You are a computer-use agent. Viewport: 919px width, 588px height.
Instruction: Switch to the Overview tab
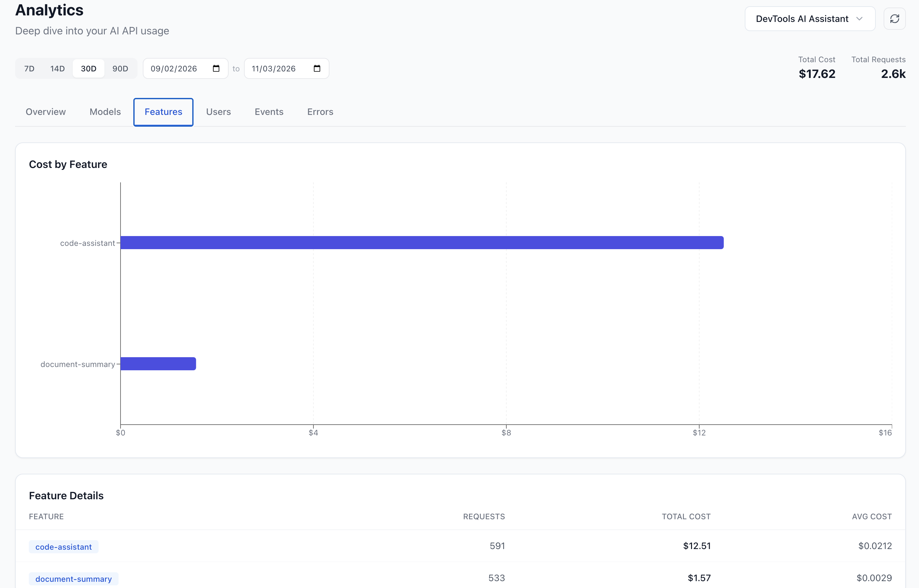46,112
